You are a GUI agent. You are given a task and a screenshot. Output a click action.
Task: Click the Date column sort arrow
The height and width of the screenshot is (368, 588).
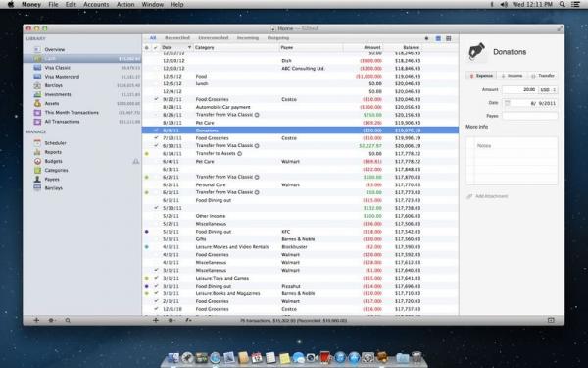pos(189,47)
